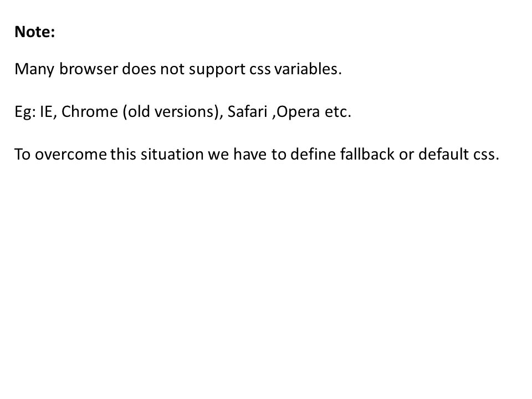
Task: Click the word "support" in first sentence
Action: tap(217, 70)
